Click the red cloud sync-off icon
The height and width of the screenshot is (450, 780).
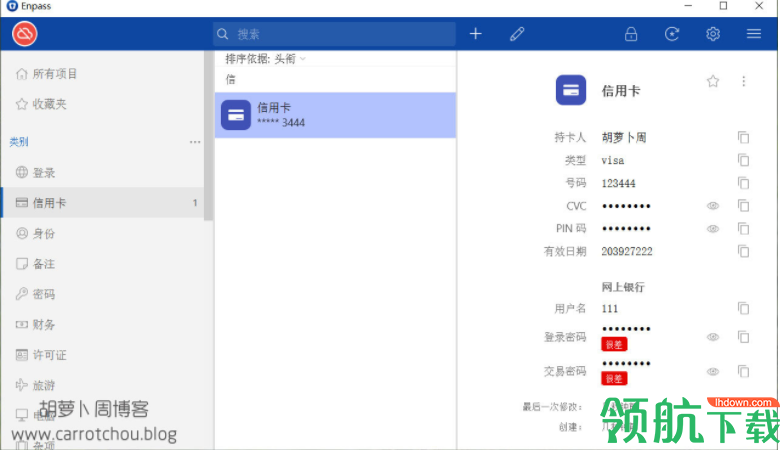[x=24, y=34]
